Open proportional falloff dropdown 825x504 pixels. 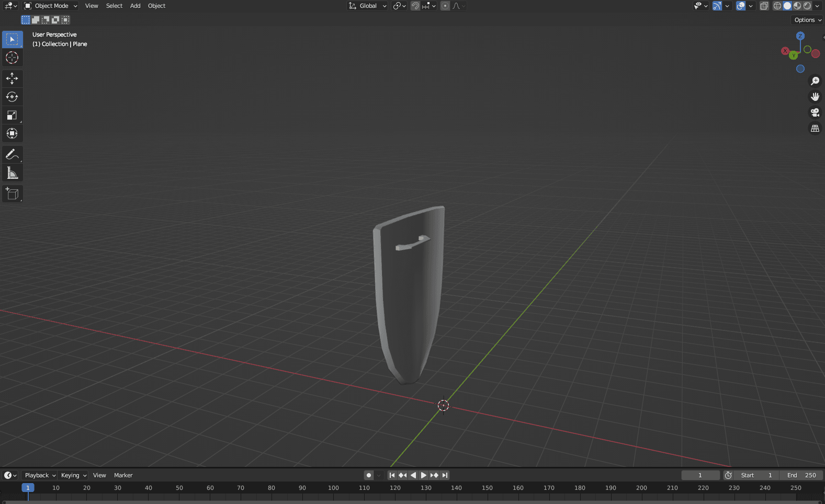[x=459, y=6]
